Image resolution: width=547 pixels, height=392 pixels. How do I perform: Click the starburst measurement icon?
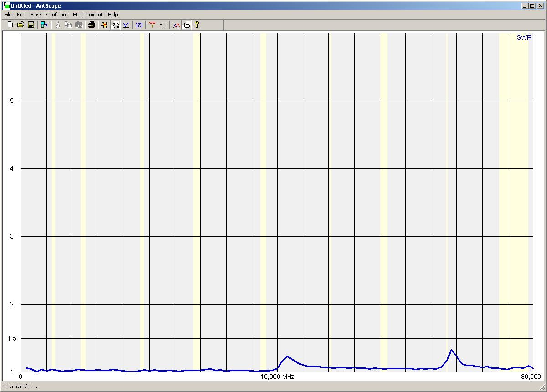click(x=104, y=25)
